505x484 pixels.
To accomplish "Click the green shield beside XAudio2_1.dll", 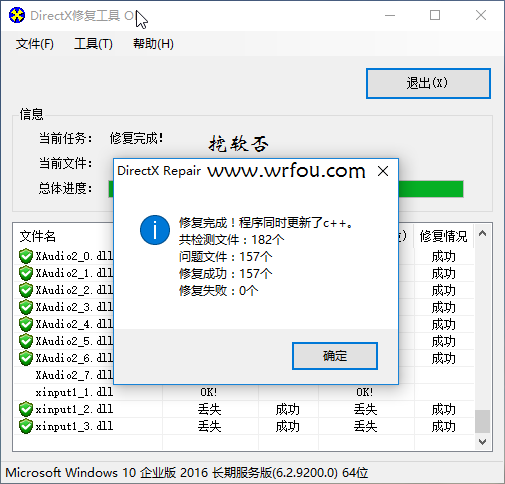I will (26, 273).
